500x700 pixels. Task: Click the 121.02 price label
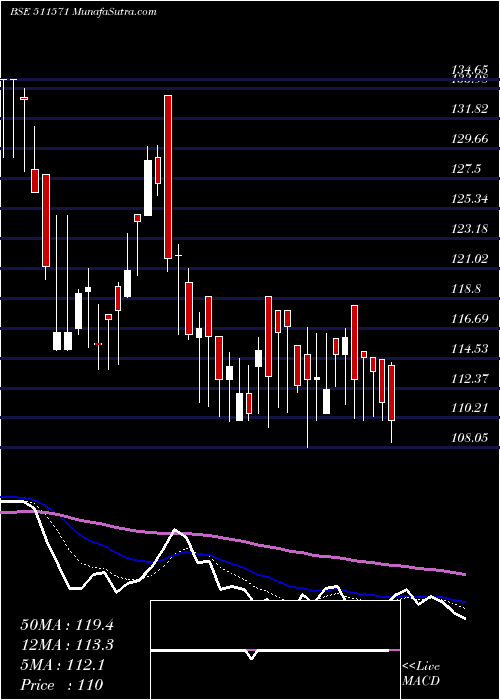(x=469, y=259)
